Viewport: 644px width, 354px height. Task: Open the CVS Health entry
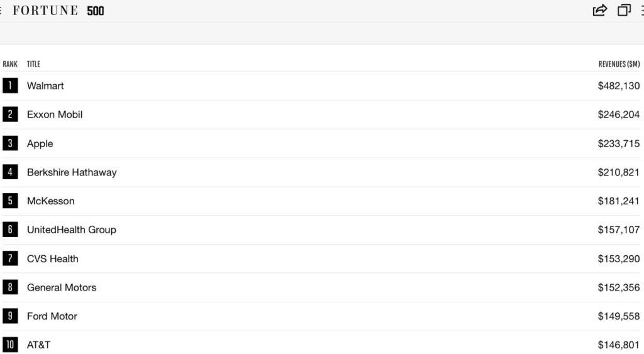point(53,259)
